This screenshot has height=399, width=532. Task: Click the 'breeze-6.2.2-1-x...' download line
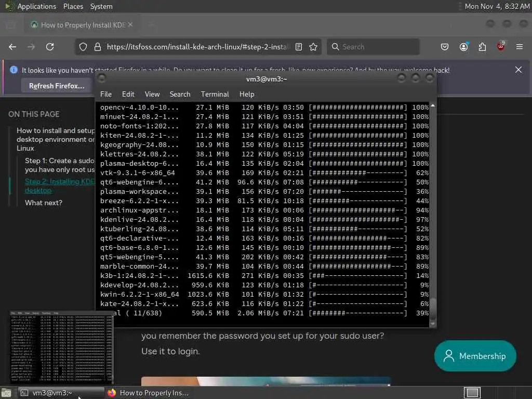(x=264, y=201)
